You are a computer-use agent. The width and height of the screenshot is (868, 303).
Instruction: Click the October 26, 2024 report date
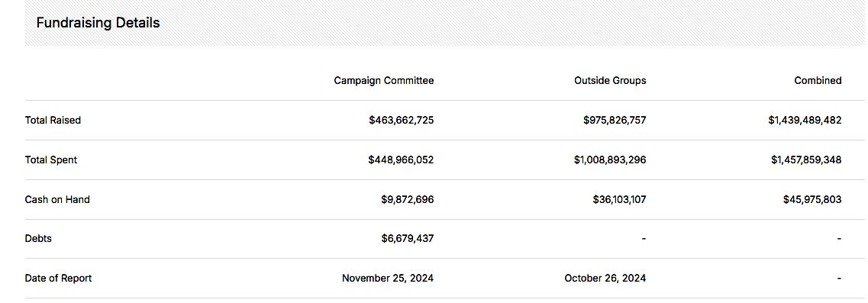pyautogui.click(x=605, y=278)
